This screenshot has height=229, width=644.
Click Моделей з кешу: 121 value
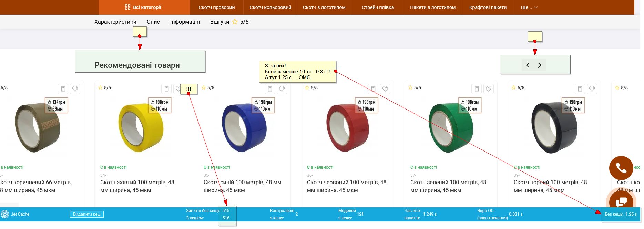pos(360,214)
